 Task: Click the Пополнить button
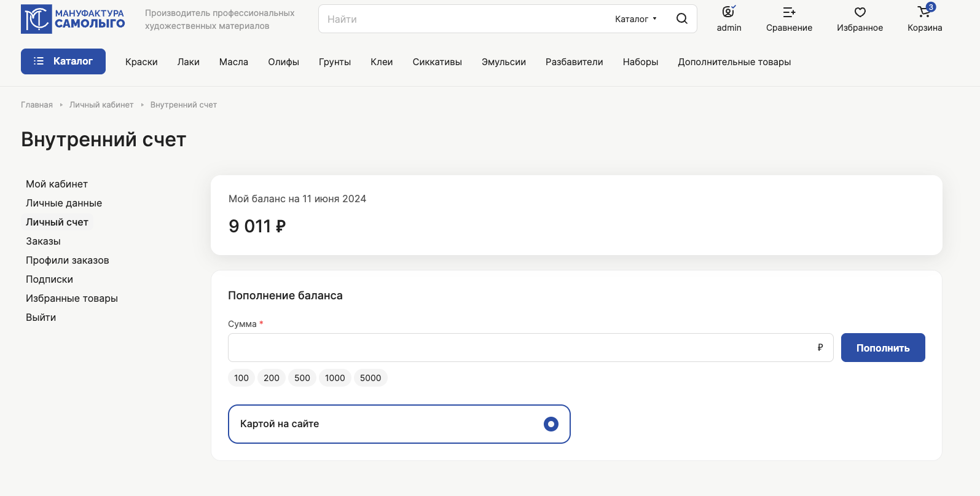coord(883,348)
